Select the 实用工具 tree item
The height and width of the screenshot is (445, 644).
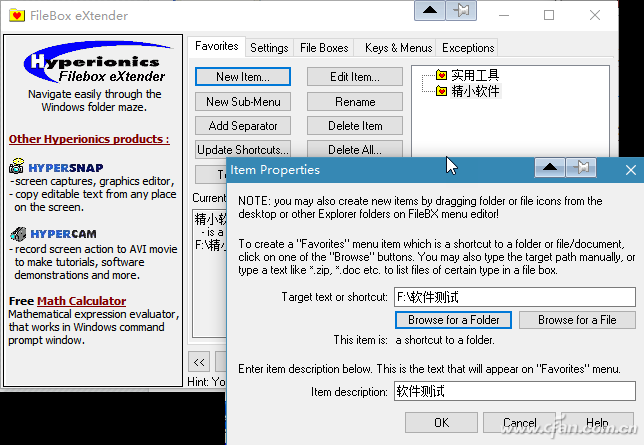coord(475,75)
